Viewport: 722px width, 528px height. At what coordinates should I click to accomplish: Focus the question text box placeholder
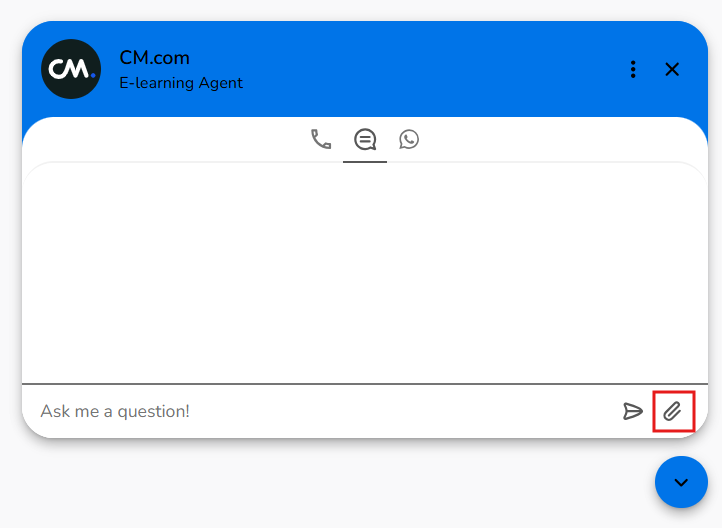(x=115, y=411)
